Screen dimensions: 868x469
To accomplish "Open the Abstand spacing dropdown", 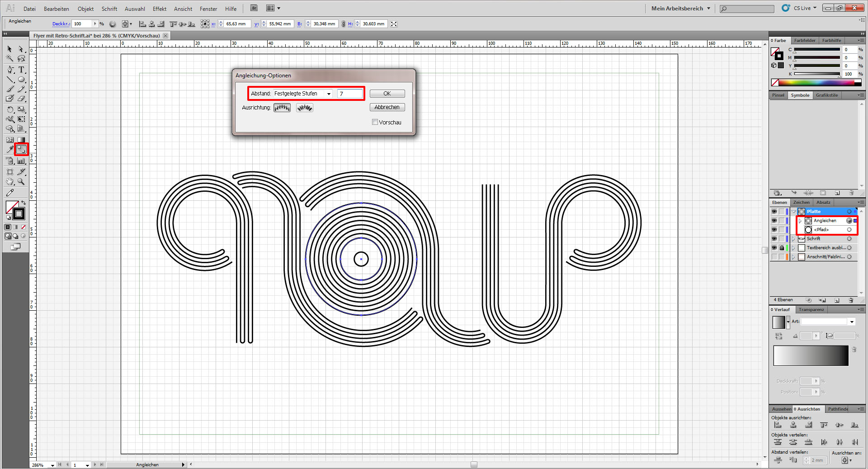I will pyautogui.click(x=329, y=94).
